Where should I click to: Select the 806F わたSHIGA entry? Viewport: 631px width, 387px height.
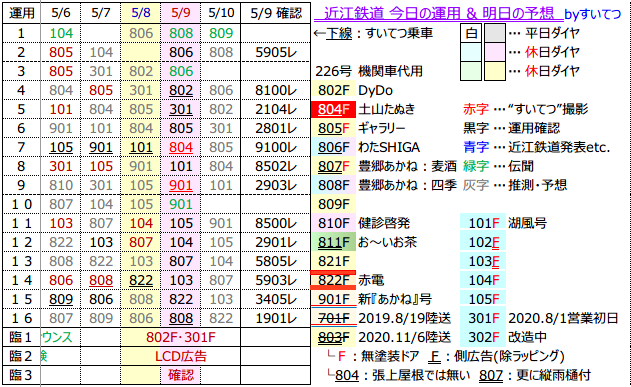[x=365, y=147]
